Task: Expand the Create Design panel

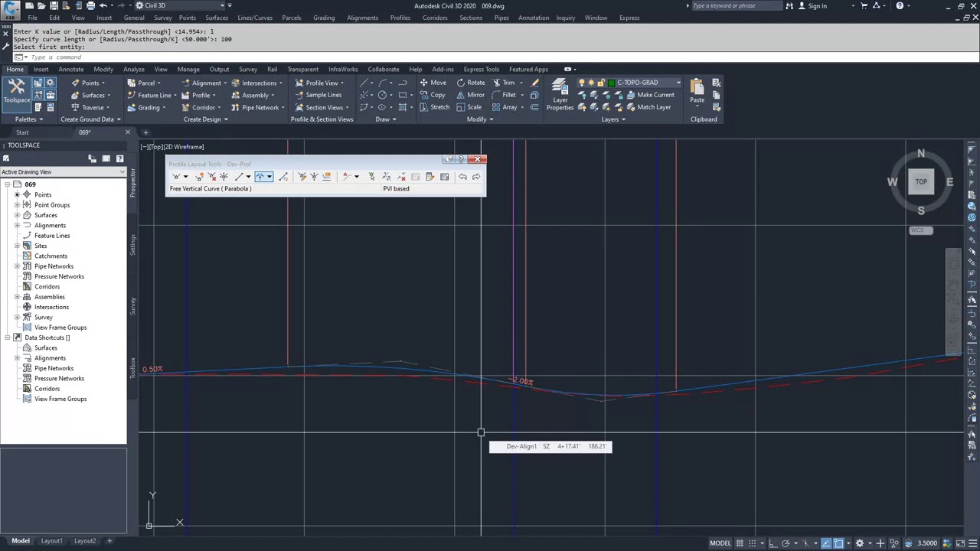Action: (206, 119)
